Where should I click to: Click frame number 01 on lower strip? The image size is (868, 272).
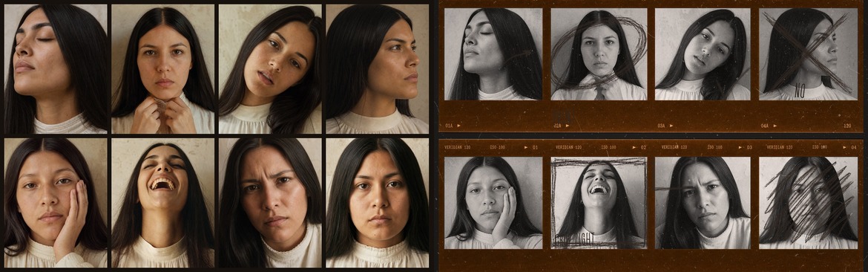click(535, 147)
